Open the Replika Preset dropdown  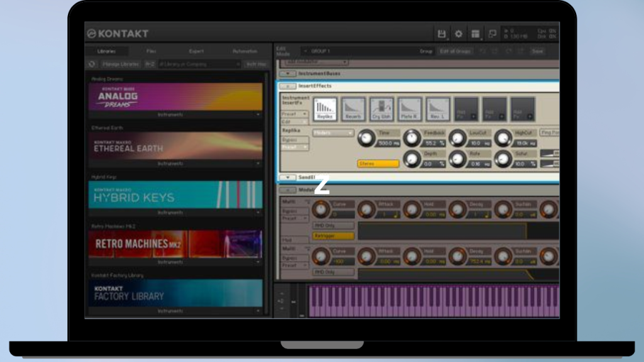point(294,147)
